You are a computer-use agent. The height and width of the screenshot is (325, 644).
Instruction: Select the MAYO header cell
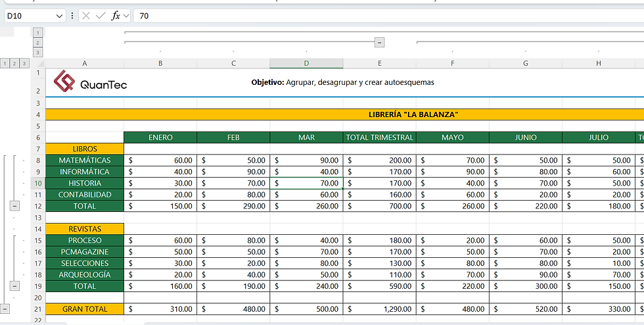coord(453,137)
